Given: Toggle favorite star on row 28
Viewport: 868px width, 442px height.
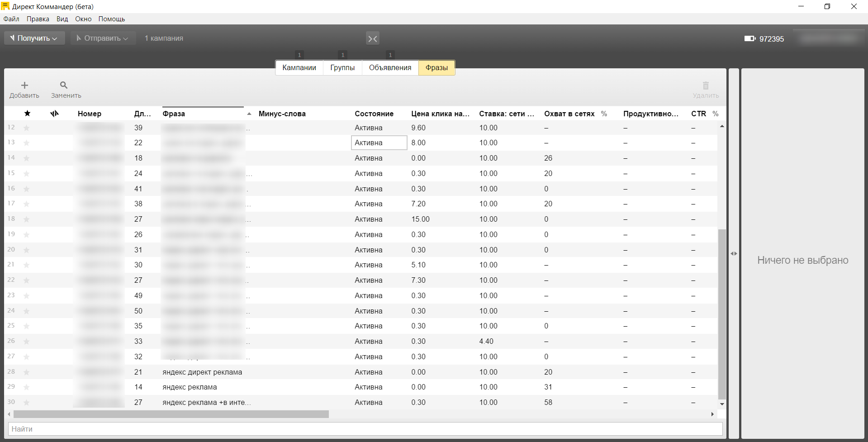Looking at the screenshot, I should 27,372.
